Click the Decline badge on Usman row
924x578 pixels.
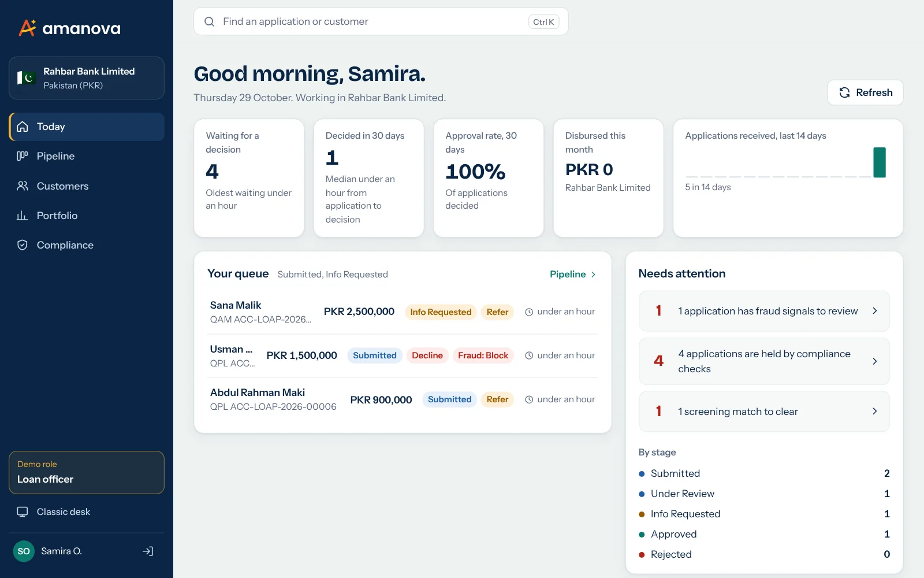pos(427,355)
